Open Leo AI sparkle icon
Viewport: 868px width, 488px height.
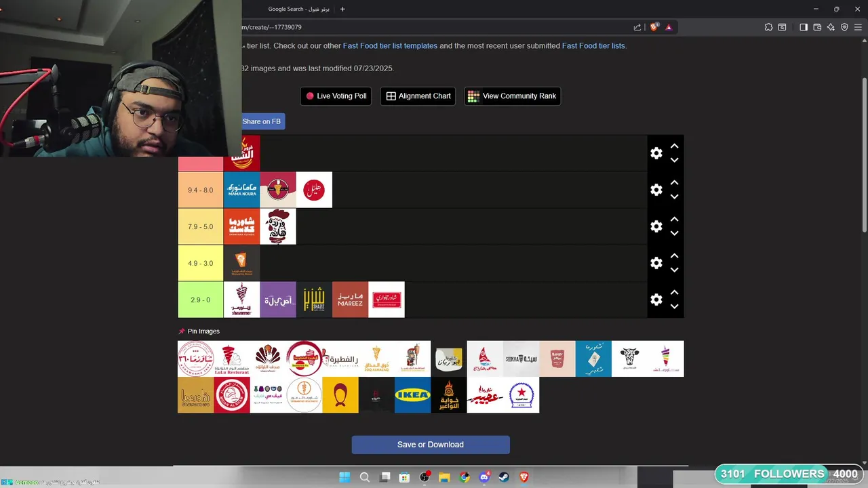[x=831, y=27]
